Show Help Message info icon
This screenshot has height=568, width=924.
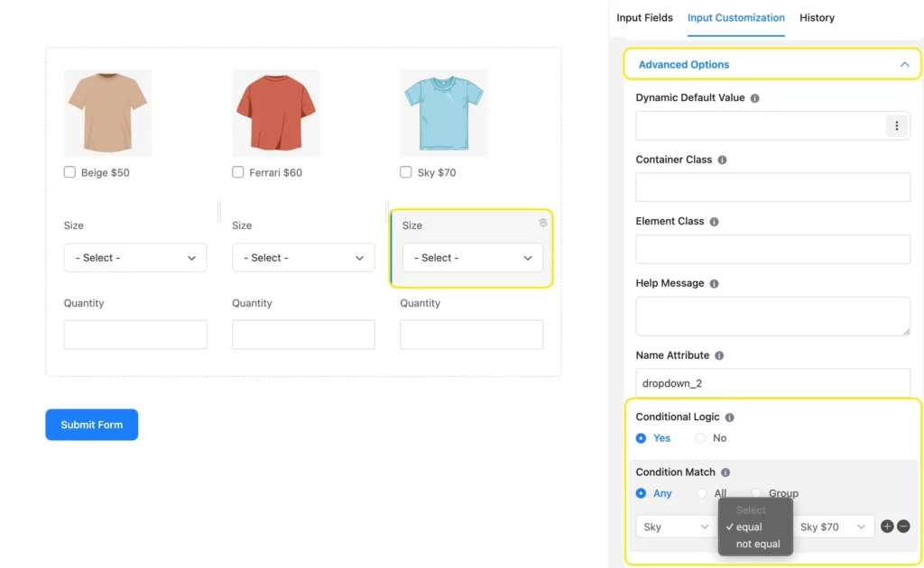[715, 284]
